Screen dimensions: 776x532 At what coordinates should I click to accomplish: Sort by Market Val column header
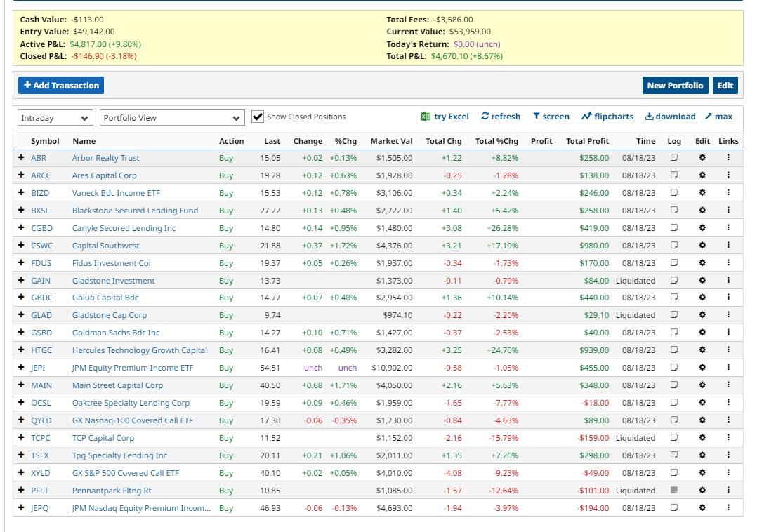point(391,141)
